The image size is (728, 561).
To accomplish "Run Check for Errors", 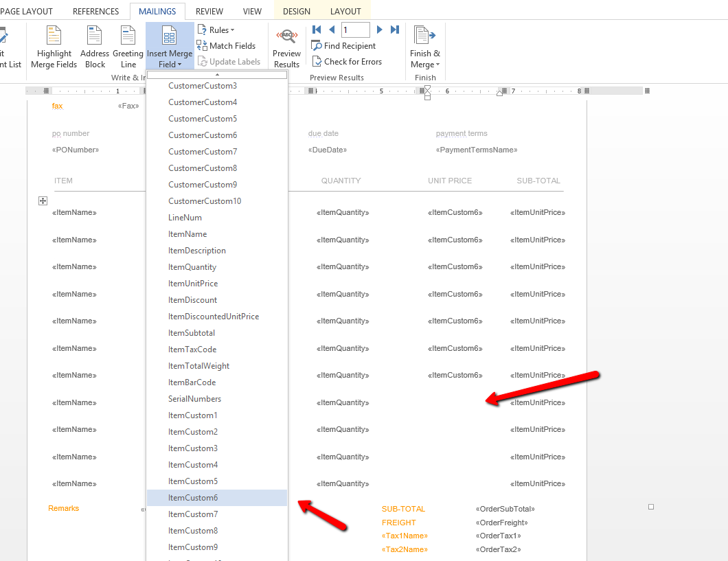I will (347, 62).
